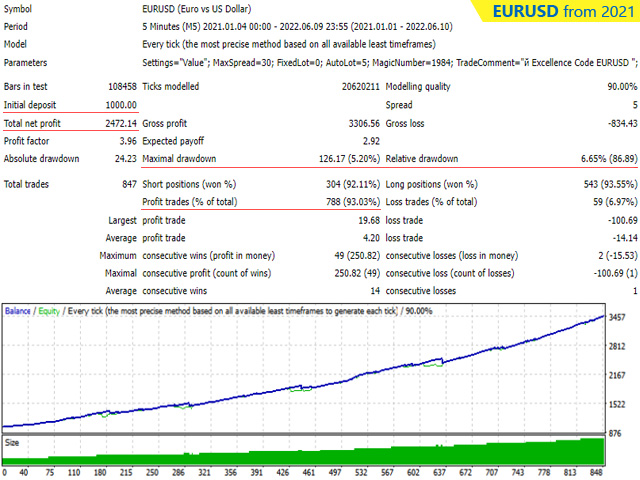This screenshot has height=480, width=640.
Task: Click trade number 426 on the x-axis
Action: 282,473
